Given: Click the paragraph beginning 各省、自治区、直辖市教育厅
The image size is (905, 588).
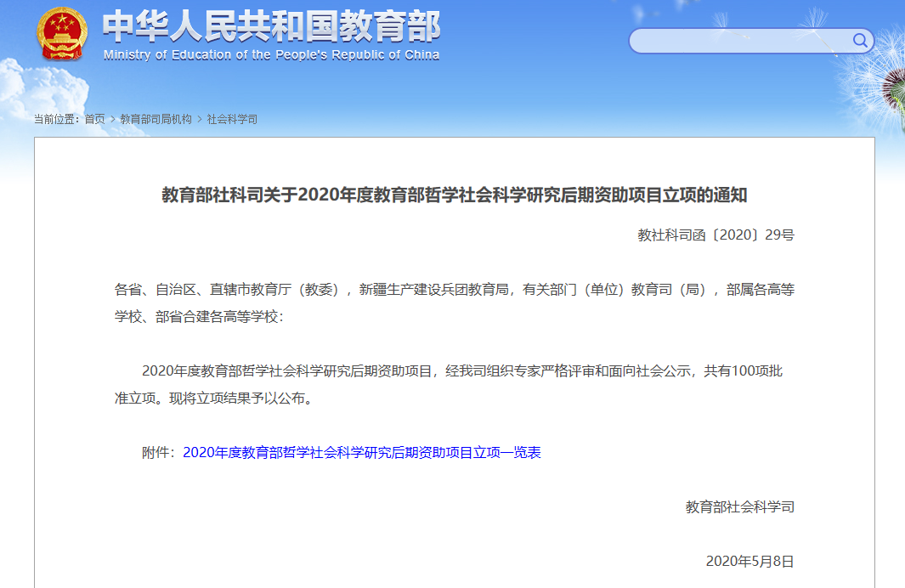Looking at the screenshot, I should point(455,303).
